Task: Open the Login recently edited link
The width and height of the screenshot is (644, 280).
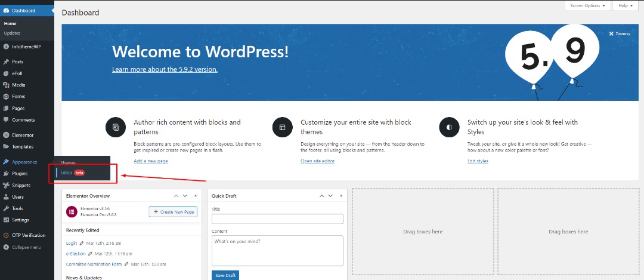Action: pyautogui.click(x=72, y=243)
